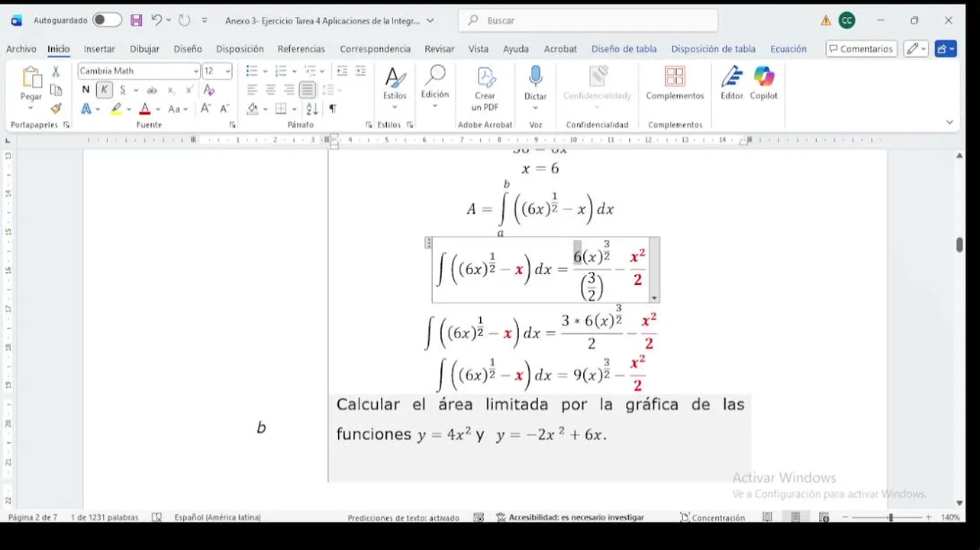Switch to the Referencias tab

(x=301, y=49)
